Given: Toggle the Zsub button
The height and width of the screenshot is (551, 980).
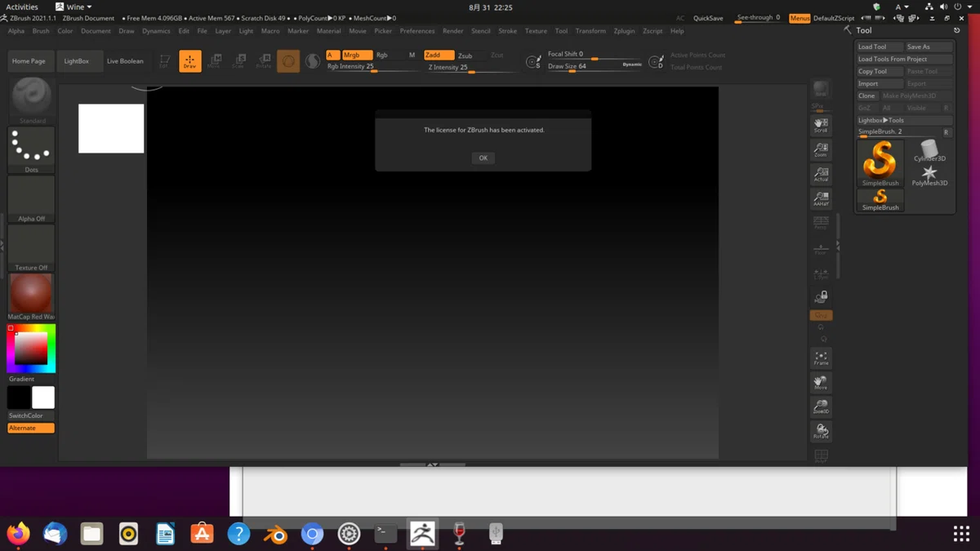Looking at the screenshot, I should (x=465, y=56).
